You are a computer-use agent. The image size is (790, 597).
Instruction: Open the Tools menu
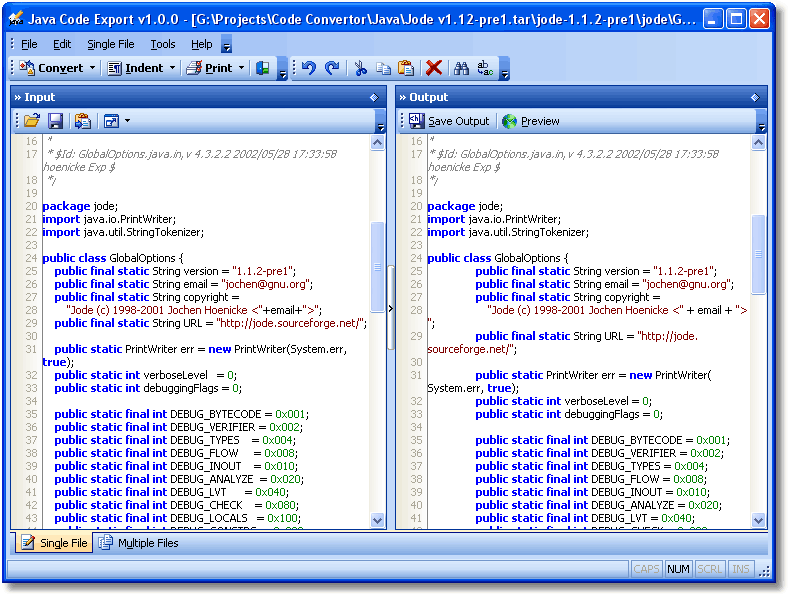163,44
